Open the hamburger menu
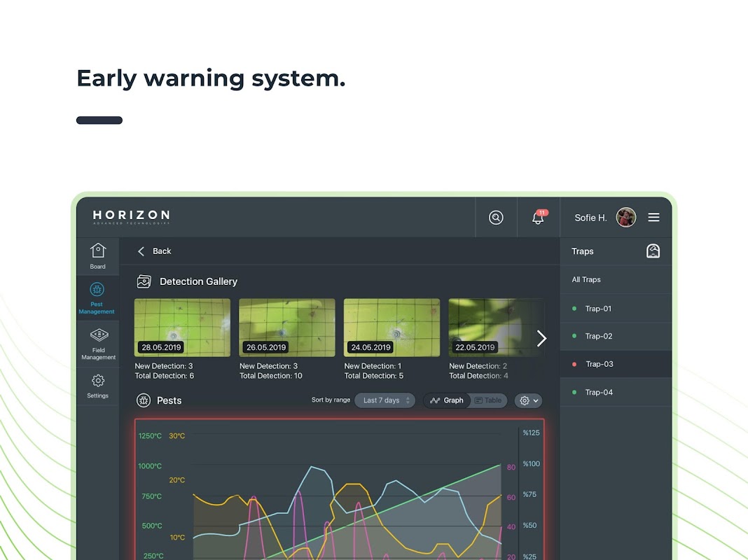Screen dimensions: 748x560 [653, 217]
